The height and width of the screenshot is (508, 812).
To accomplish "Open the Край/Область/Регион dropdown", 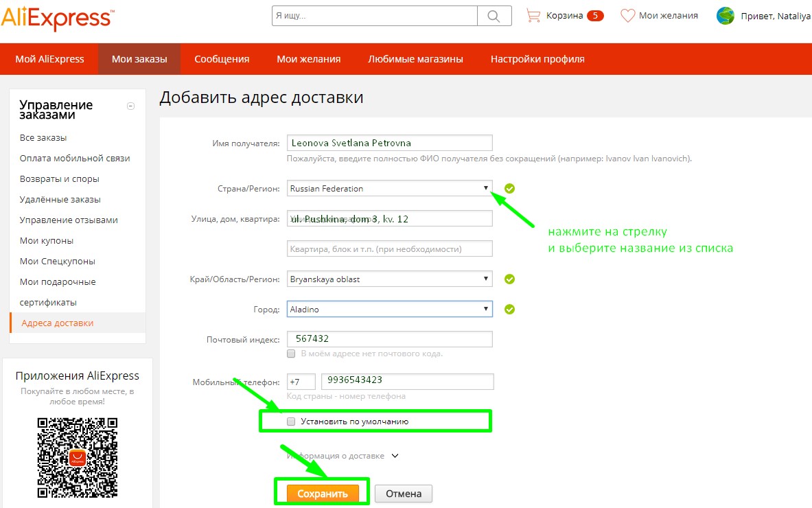I will [x=389, y=279].
